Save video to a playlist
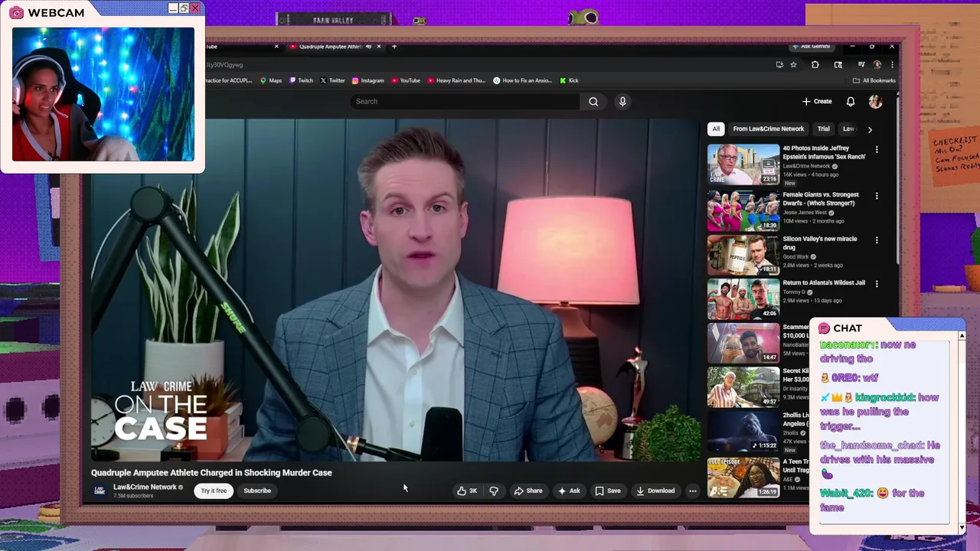 click(x=608, y=491)
